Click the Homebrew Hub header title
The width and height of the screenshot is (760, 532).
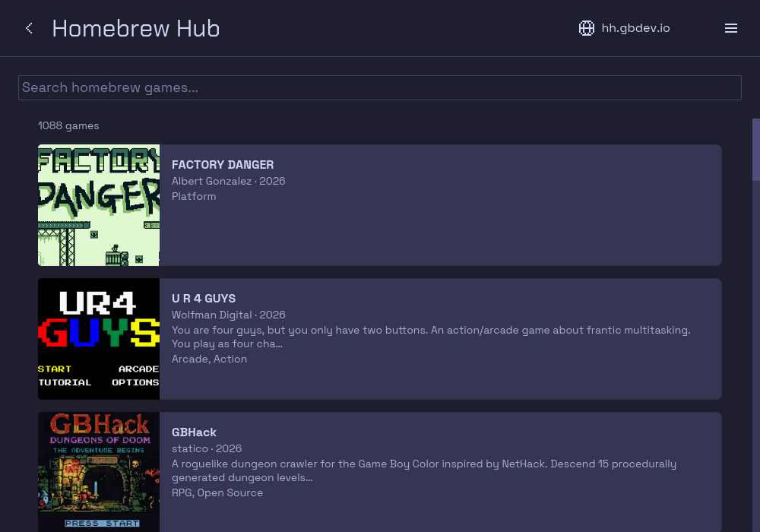[136, 28]
